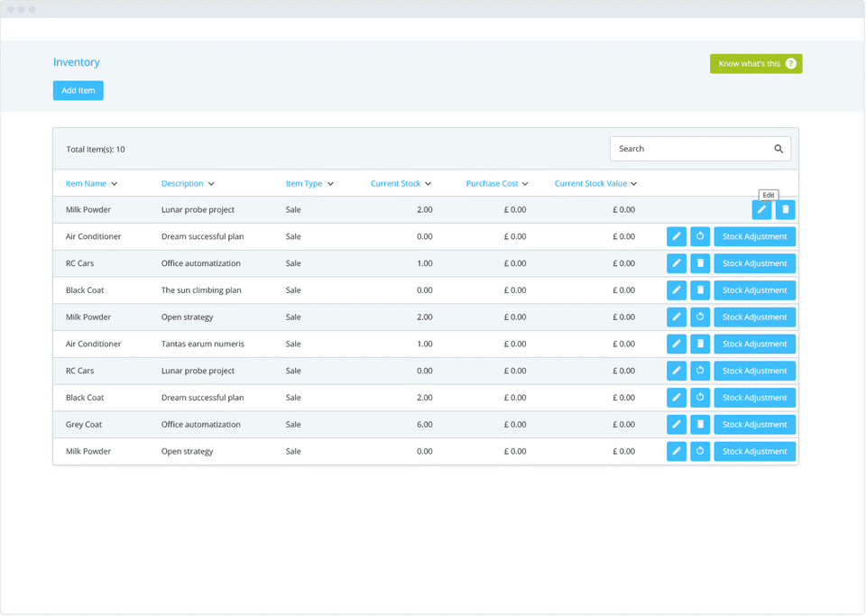Click Sale type in the Grey Coat row
Viewport: 866px width, 616px height.
coord(293,425)
